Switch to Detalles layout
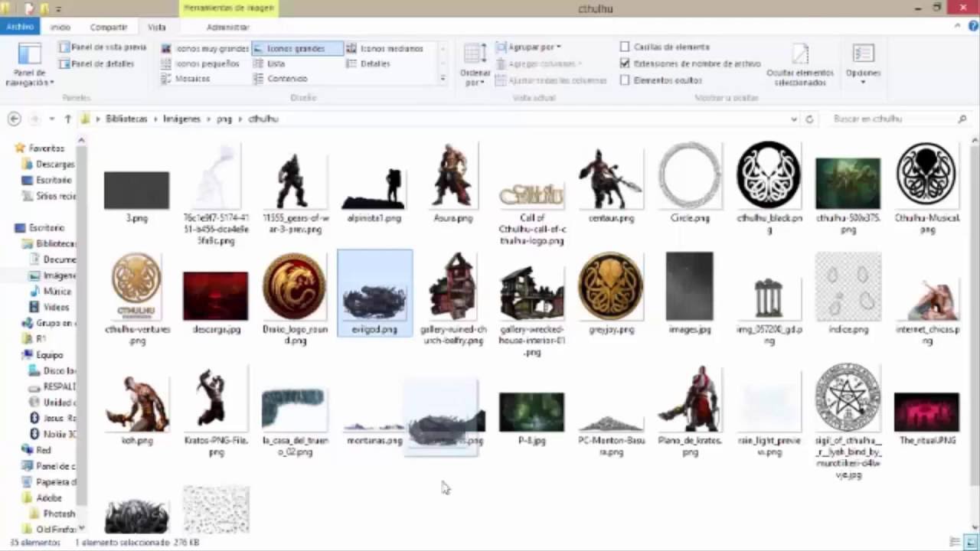Screen dimensions: 980x551 click(x=368, y=64)
